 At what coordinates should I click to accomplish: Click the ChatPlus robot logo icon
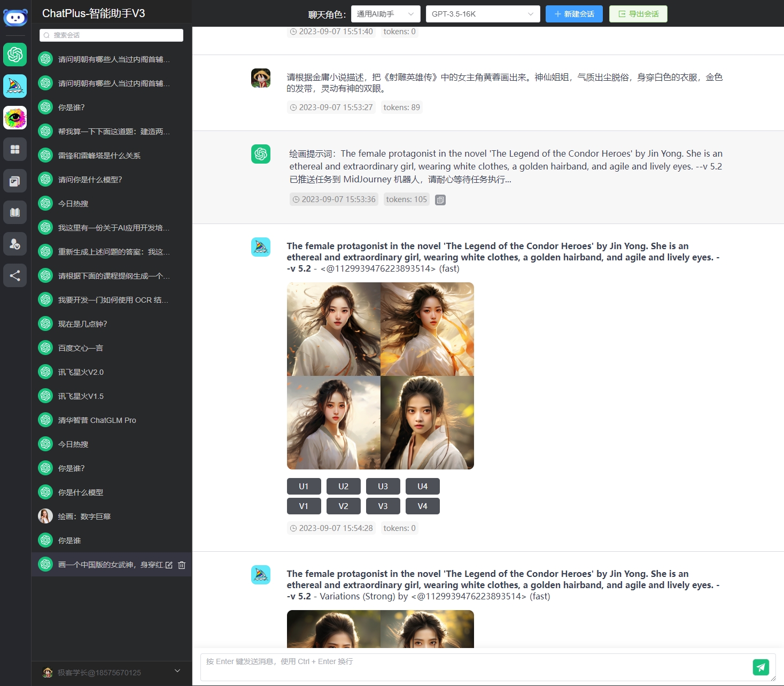coord(15,17)
